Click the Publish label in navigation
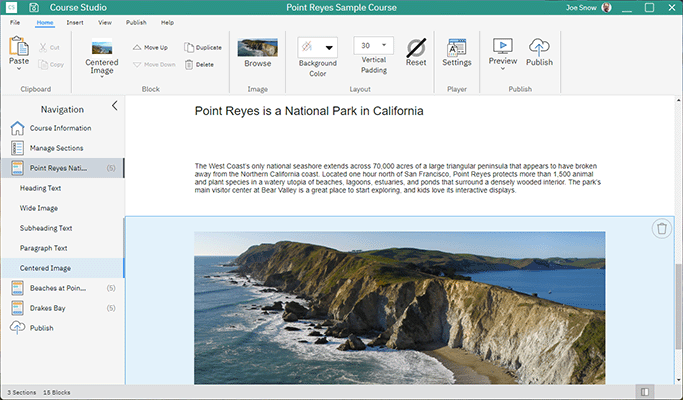 pyautogui.click(x=41, y=328)
